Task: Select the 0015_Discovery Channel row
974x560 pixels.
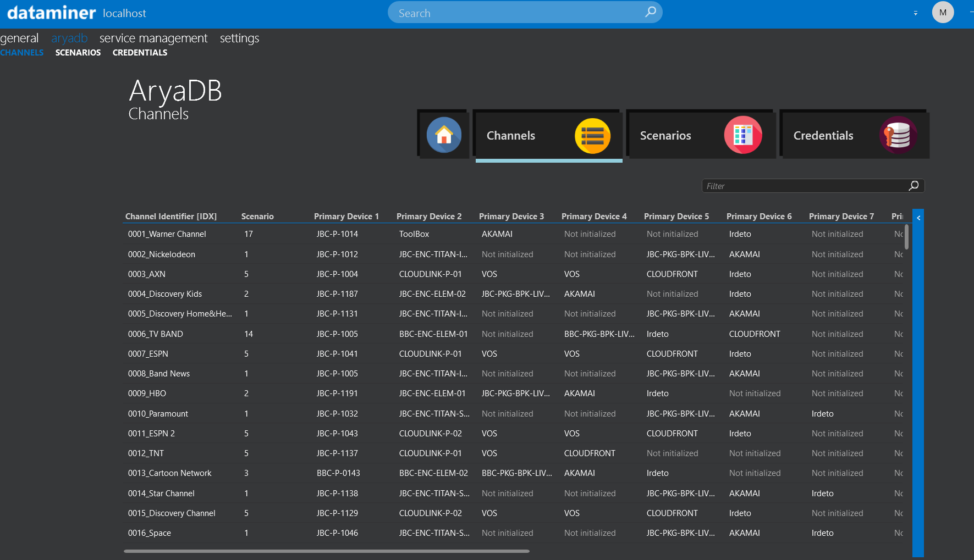Action: coord(514,513)
